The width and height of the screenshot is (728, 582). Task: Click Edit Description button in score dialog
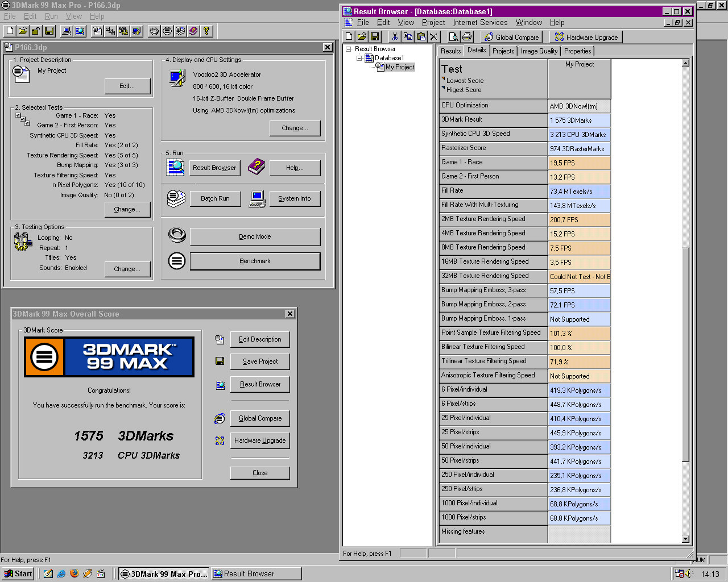coord(260,340)
